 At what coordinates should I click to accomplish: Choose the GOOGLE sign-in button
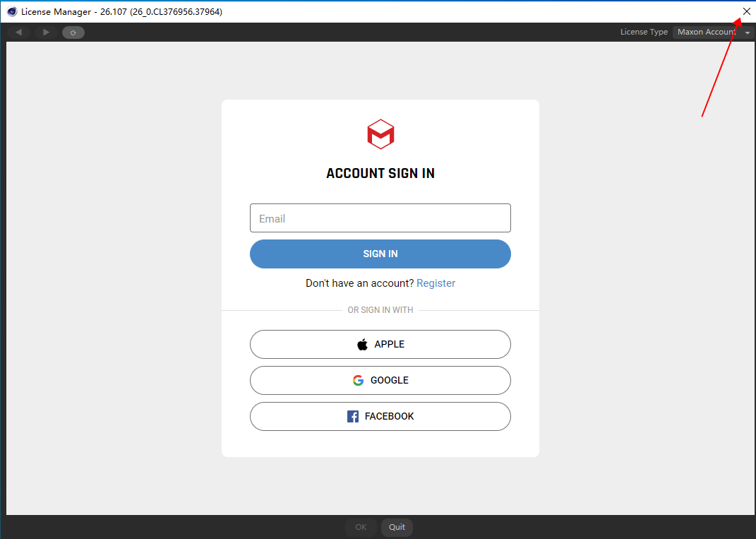tap(380, 380)
